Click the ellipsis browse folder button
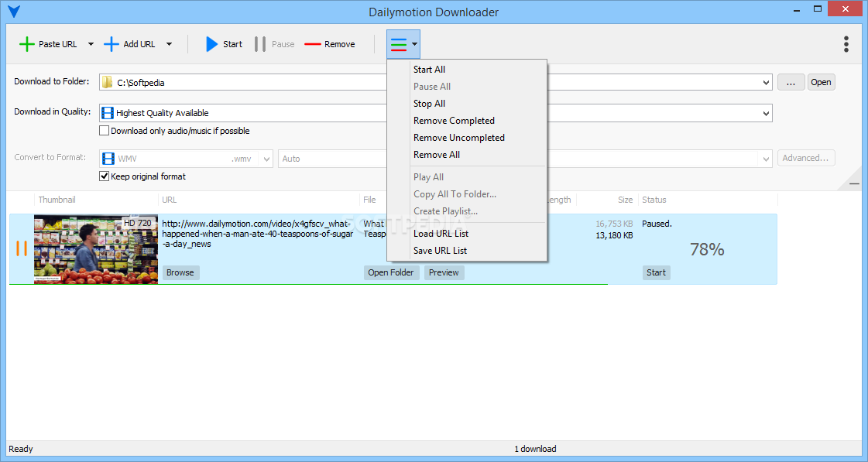This screenshot has width=868, height=462. 791,82
